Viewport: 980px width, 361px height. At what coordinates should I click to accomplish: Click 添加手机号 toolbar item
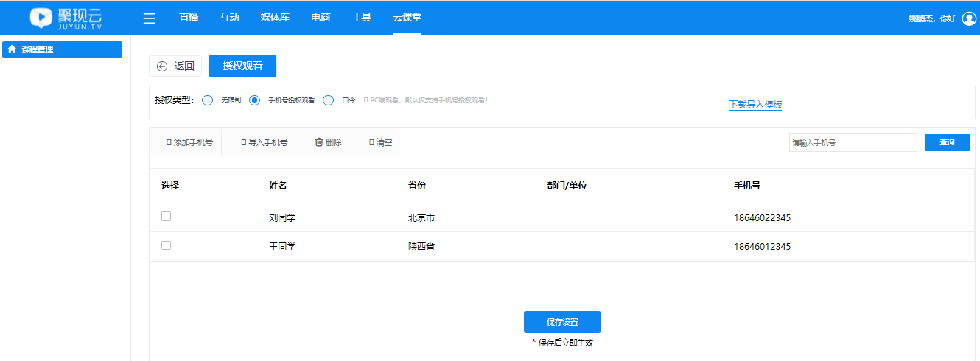pyautogui.click(x=189, y=142)
